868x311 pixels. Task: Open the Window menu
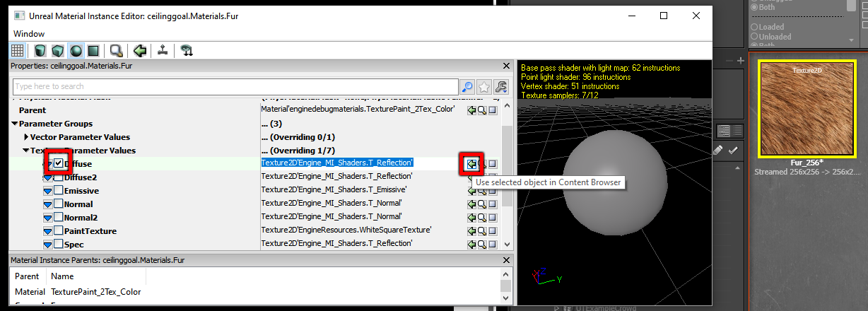(x=29, y=33)
